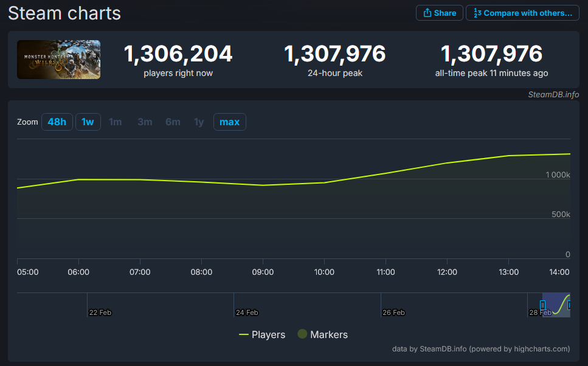Select the 1y zoom range
Image resolution: width=588 pixels, height=366 pixels.
click(x=199, y=122)
